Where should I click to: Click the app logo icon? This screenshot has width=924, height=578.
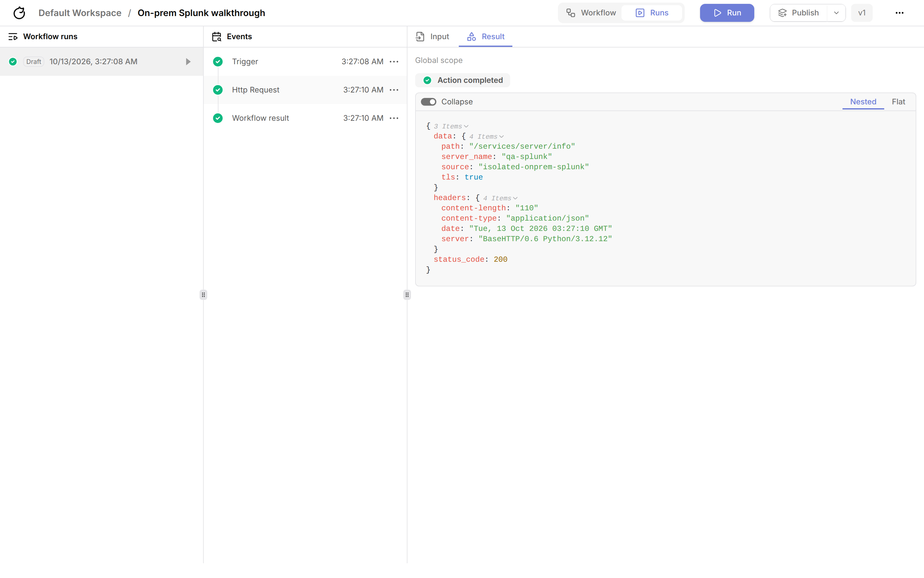coord(19,13)
